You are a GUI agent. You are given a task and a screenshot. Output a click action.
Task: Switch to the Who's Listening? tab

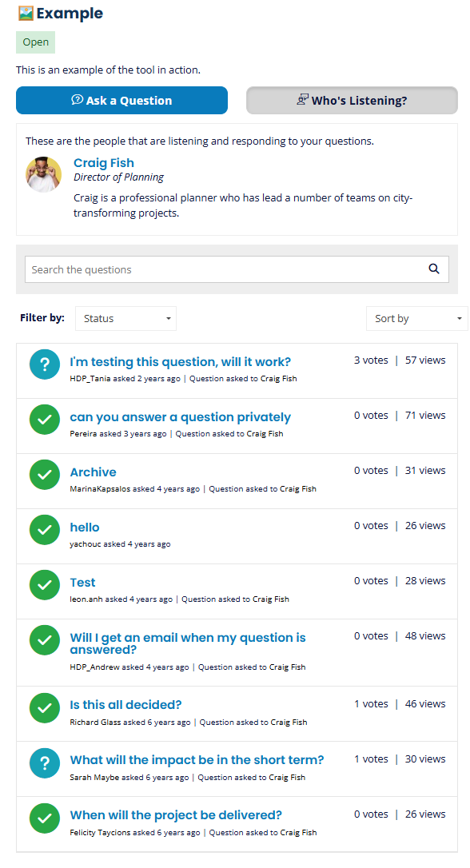[352, 100]
